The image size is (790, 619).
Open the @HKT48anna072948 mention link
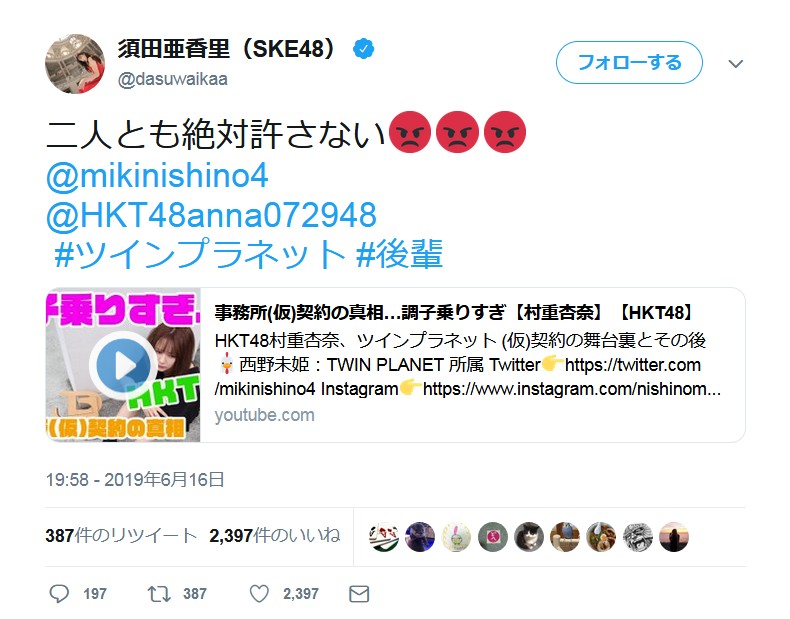(x=211, y=215)
